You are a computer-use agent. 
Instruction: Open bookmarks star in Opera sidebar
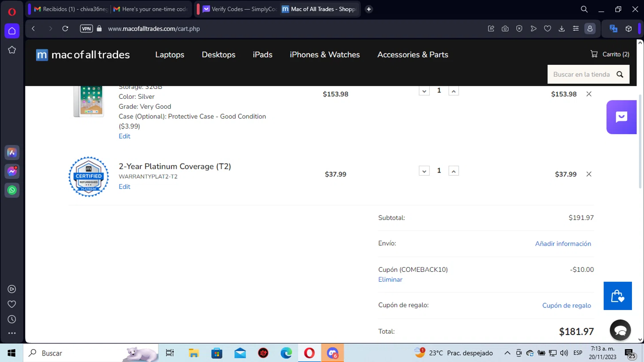coord(12,50)
